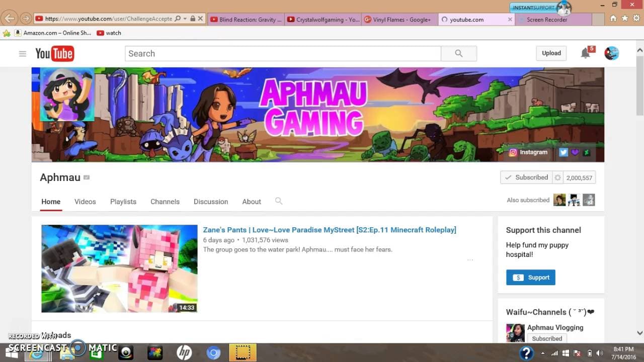The width and height of the screenshot is (644, 362).
Task: Open the gray Also subscribed avatar
Action: coord(589,200)
